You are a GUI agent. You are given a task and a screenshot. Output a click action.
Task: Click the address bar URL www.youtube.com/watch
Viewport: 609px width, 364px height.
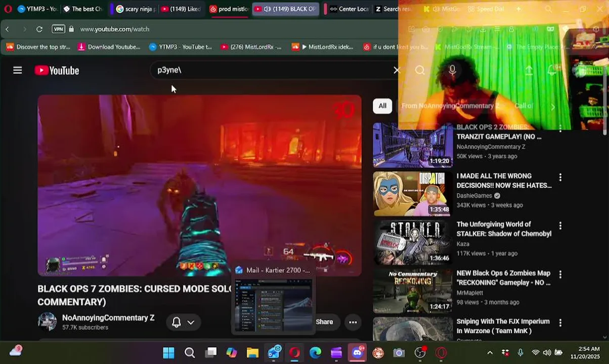click(115, 29)
